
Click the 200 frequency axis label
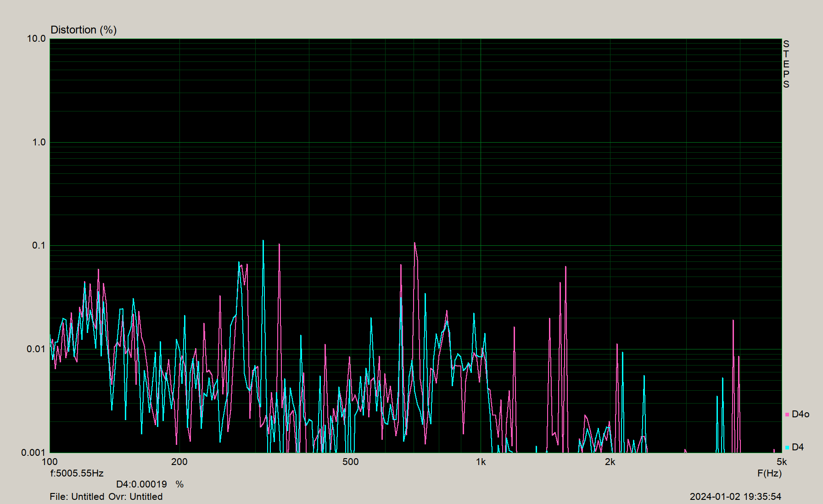pyautogui.click(x=179, y=462)
